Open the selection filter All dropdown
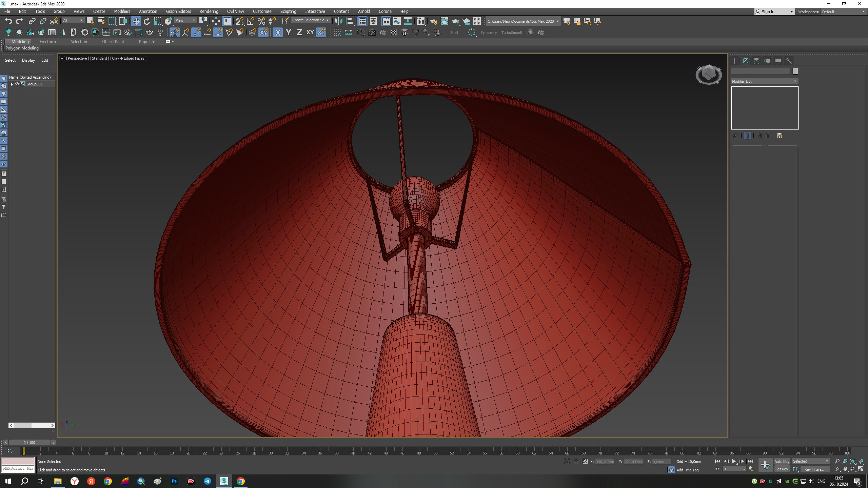This screenshot has height=488, width=868. 73,20
